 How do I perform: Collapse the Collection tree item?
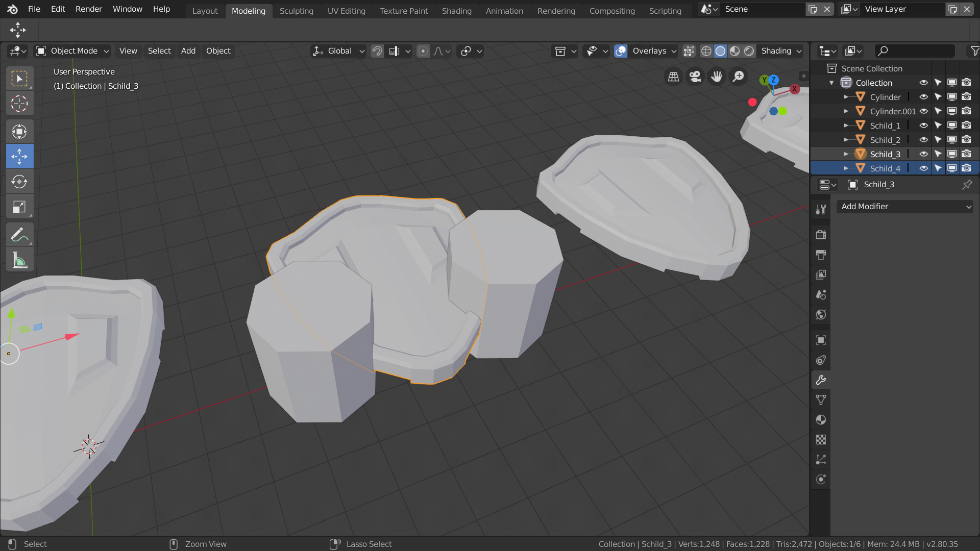(831, 83)
